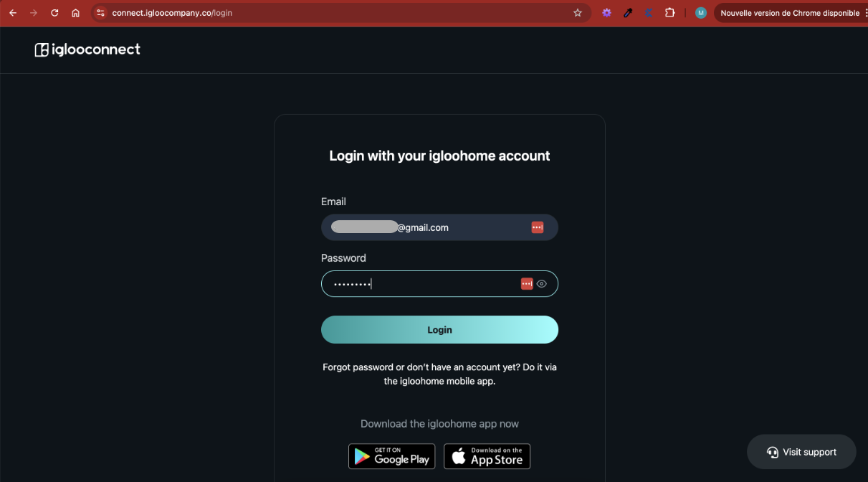The image size is (868, 482).
Task: Open the Visit support chat button
Action: point(801,452)
